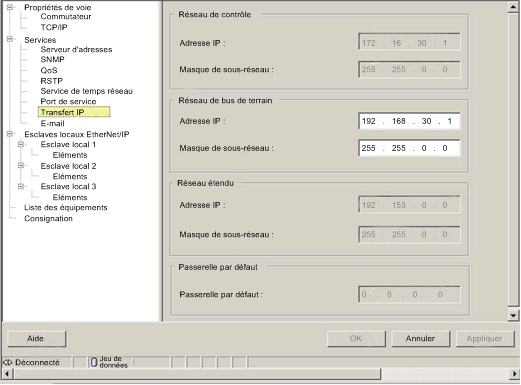Click the Déconnecté status text
This screenshot has width=521, height=385.
coord(37,363)
